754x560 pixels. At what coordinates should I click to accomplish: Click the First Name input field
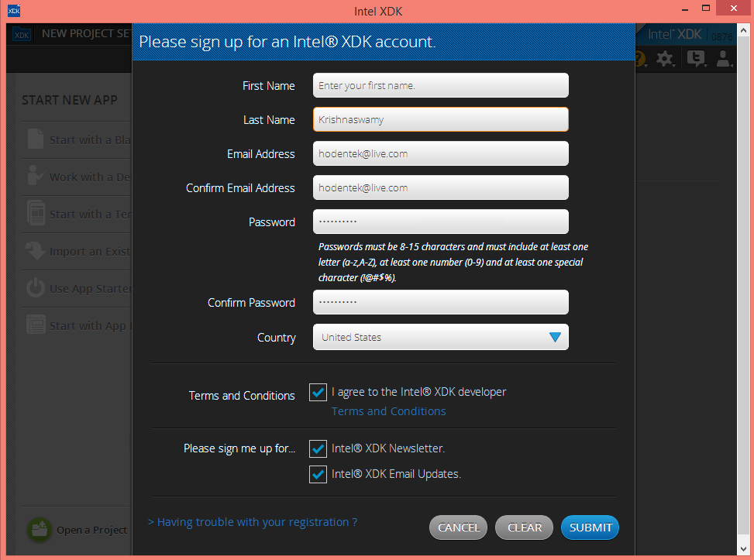pos(440,85)
